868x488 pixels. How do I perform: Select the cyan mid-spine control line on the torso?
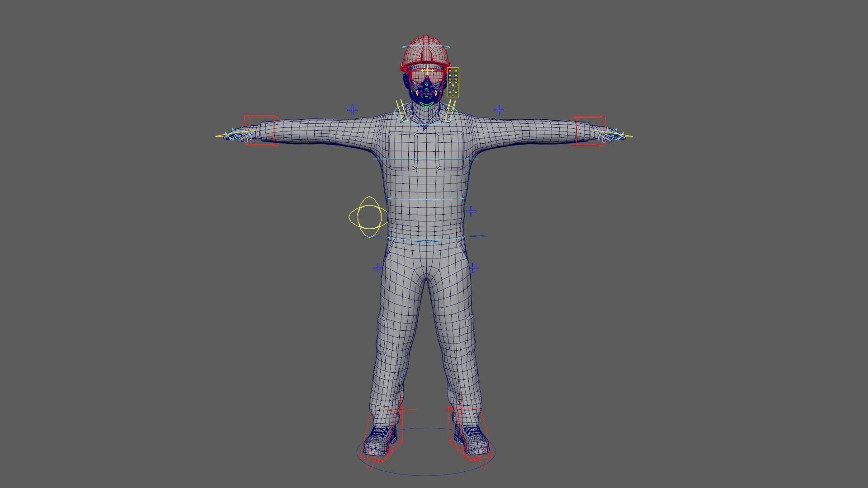point(425,199)
